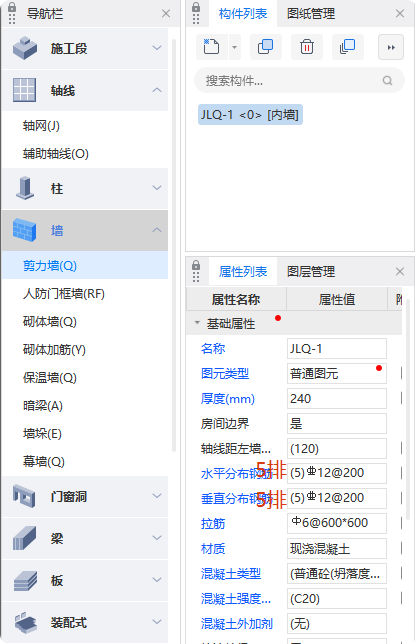Image resolution: width=417 pixels, height=644 pixels.
Task: Switch to the 图层管理 tab
Action: pyautogui.click(x=311, y=271)
